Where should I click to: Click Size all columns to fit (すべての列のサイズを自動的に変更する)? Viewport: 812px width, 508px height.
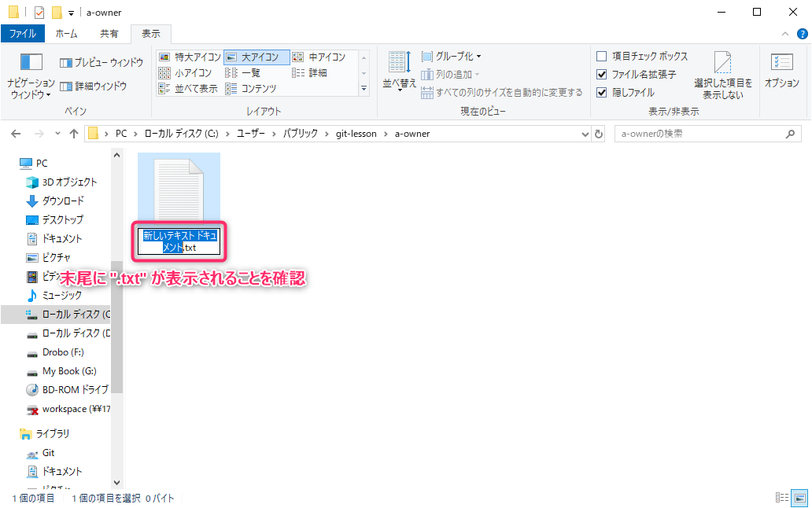click(x=501, y=93)
